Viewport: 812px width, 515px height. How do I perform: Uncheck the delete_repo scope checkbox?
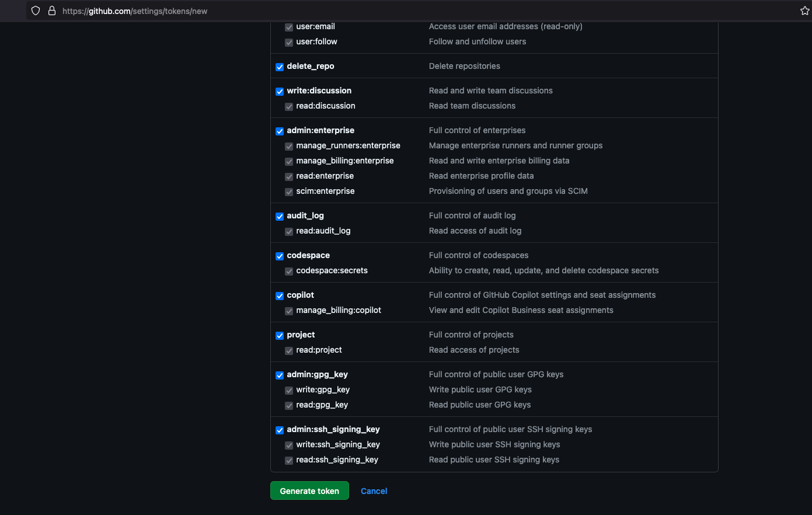coord(280,67)
